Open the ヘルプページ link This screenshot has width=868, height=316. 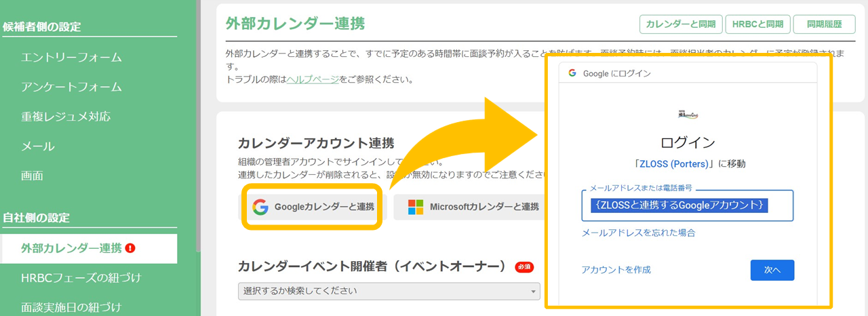pyautogui.click(x=313, y=79)
